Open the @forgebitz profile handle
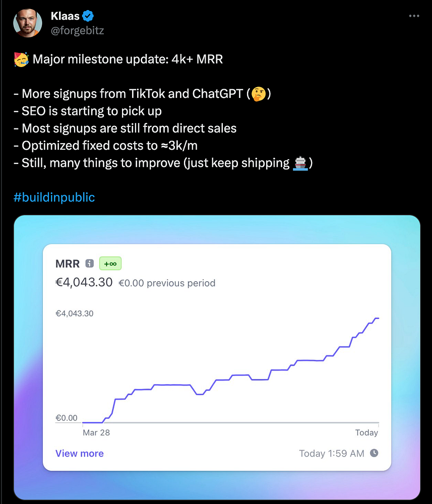432x504 pixels. [78, 31]
